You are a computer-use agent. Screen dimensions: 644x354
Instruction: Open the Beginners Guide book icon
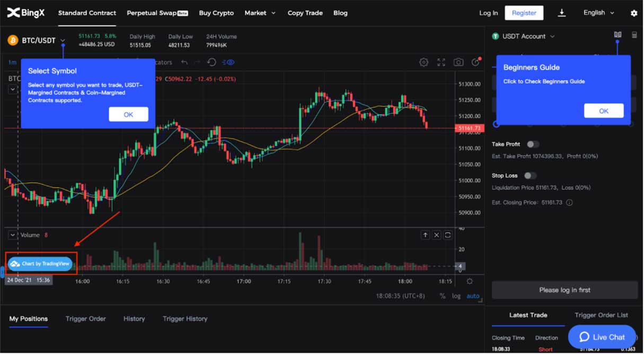click(x=617, y=35)
